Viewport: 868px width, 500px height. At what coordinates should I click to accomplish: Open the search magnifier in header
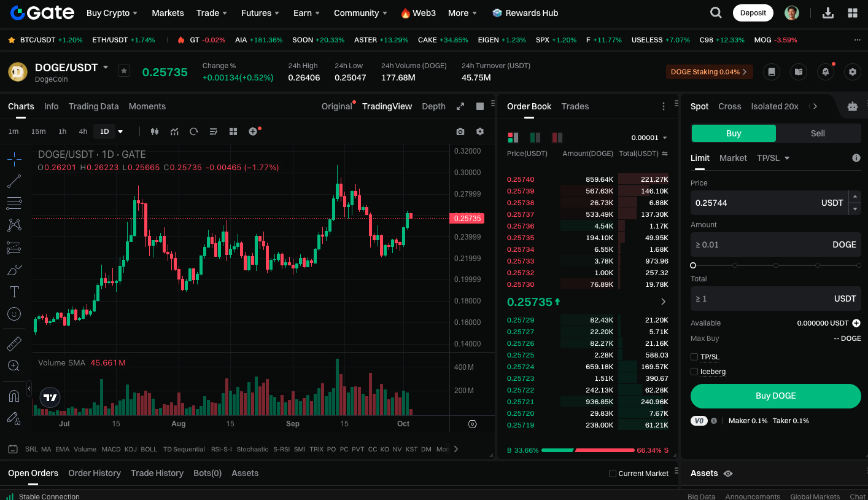tap(716, 13)
